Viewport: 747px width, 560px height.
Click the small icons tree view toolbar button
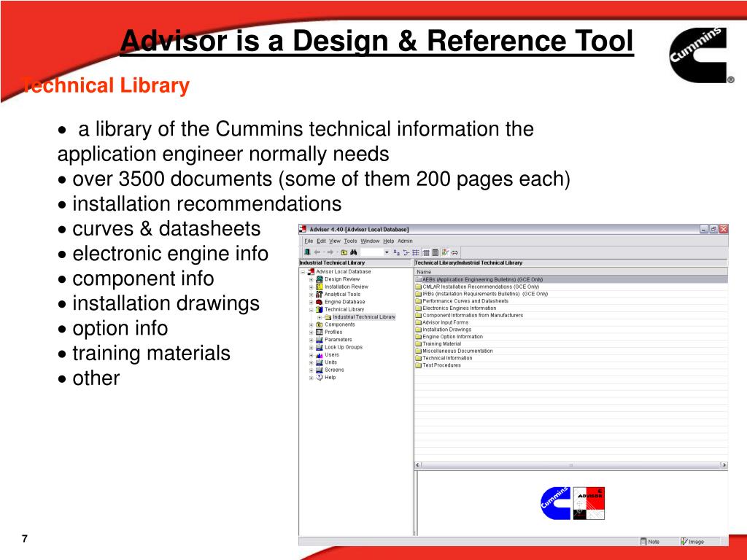click(x=406, y=252)
